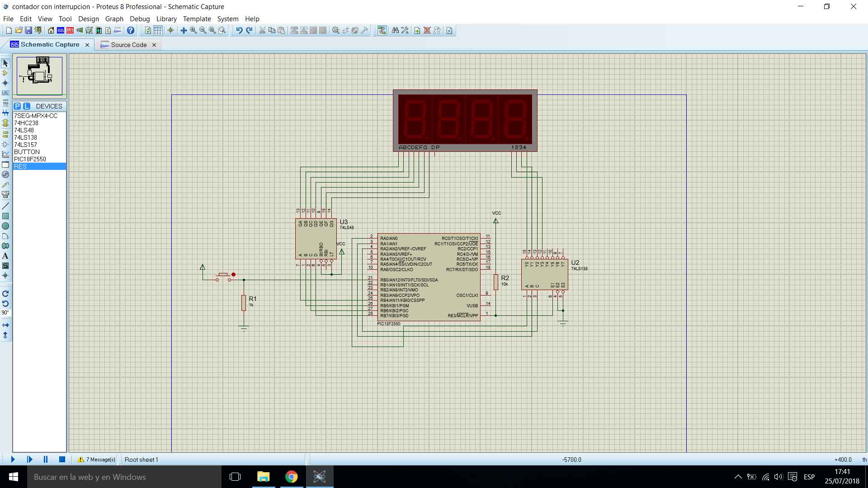Close the Schematic Capture tab
The width and height of the screenshot is (868, 488).
pos(87,45)
